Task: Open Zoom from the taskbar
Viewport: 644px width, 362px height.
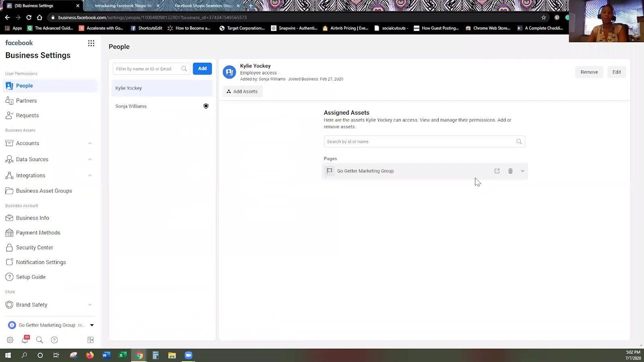Action: (188, 355)
